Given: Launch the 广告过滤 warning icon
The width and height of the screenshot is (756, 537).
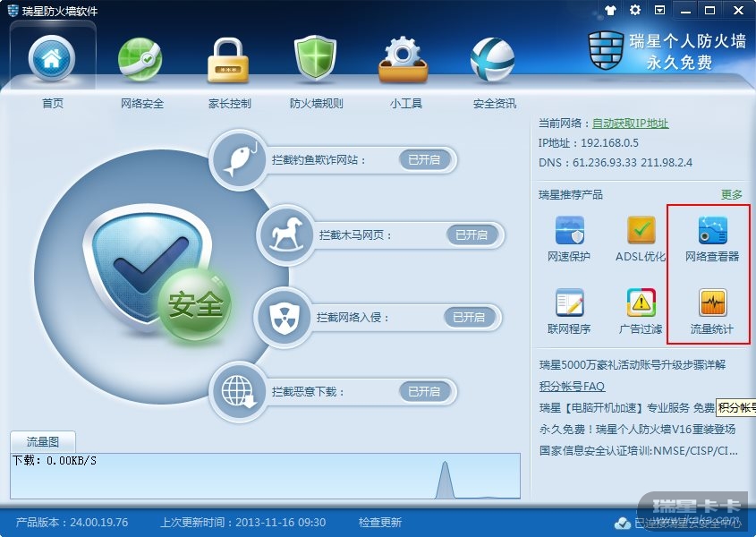Looking at the screenshot, I should tap(641, 303).
